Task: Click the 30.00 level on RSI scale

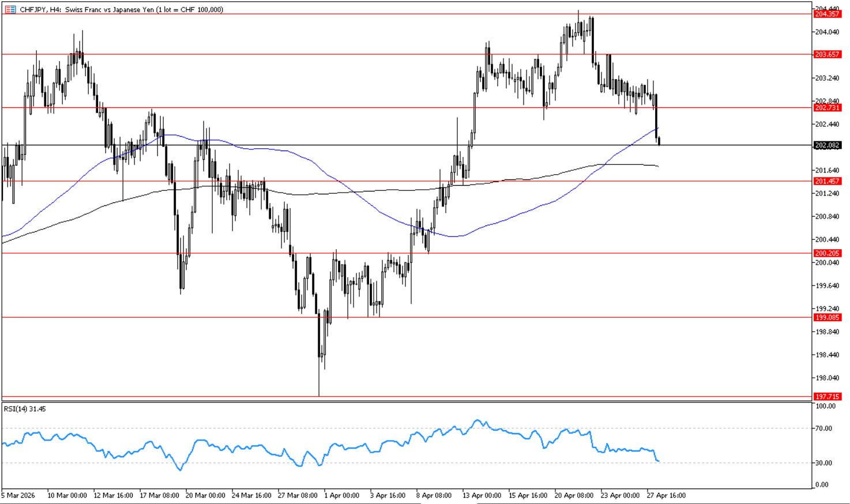Action: (824, 463)
